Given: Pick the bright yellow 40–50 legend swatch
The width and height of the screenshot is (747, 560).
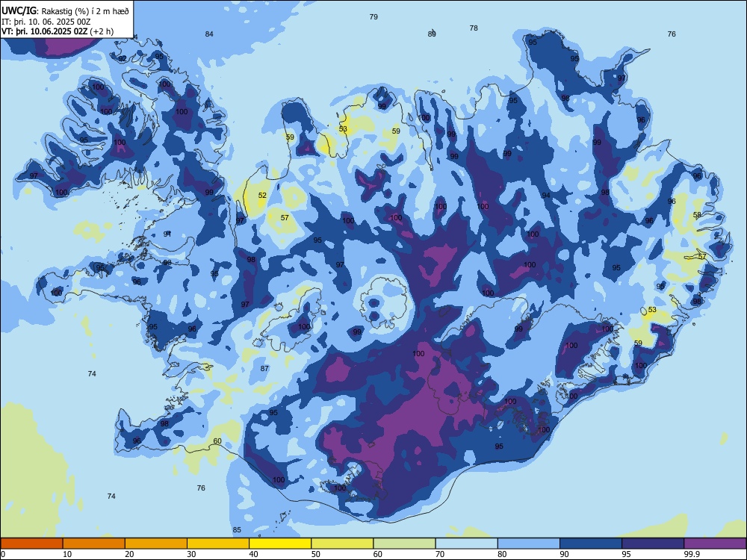Looking at the screenshot, I should pyautogui.click(x=280, y=544).
